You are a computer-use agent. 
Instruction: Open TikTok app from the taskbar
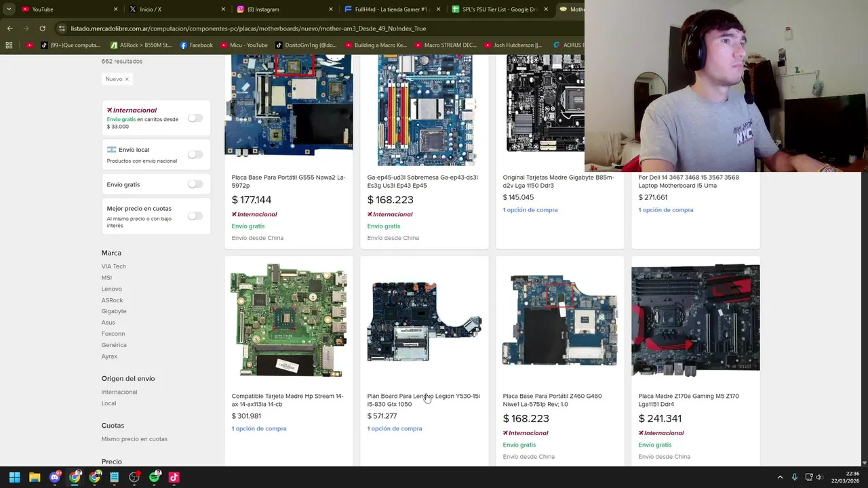coord(174,477)
